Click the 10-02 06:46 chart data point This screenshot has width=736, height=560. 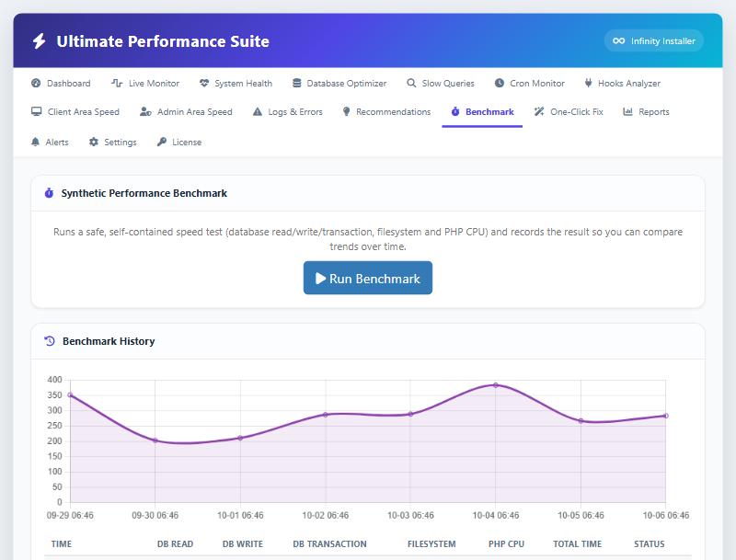click(x=326, y=415)
